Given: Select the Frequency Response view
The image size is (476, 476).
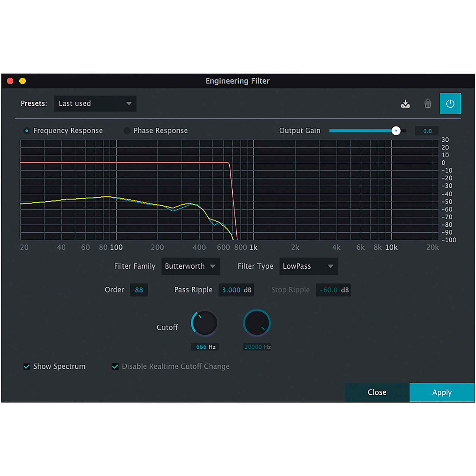Looking at the screenshot, I should coord(27,130).
